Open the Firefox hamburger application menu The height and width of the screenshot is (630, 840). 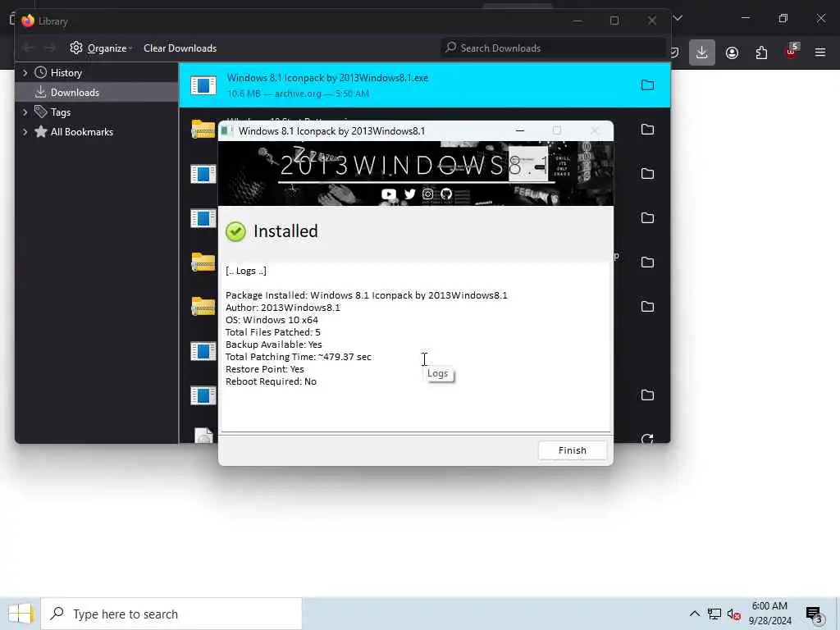point(820,52)
